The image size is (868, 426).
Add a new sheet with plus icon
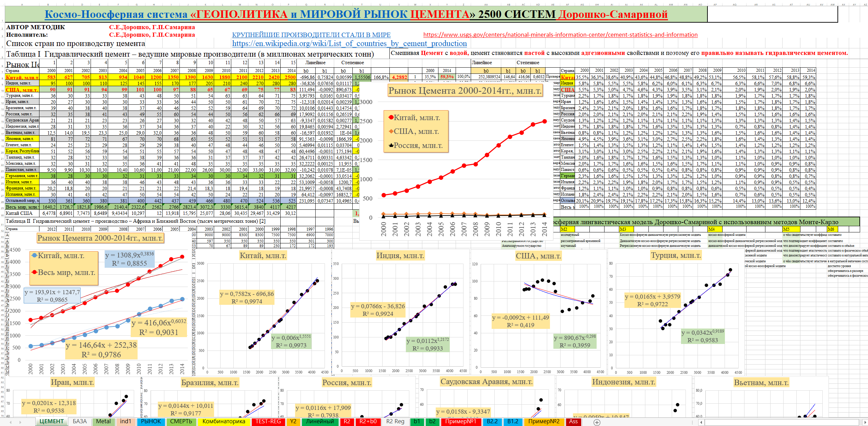click(x=597, y=422)
